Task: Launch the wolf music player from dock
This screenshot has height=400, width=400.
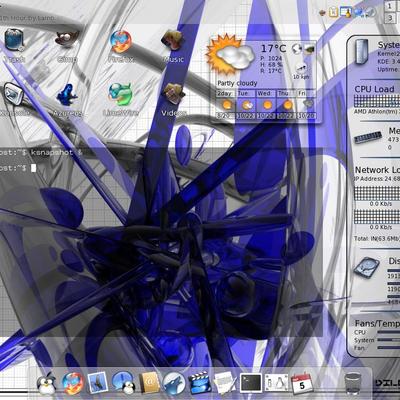Action: [x=174, y=383]
